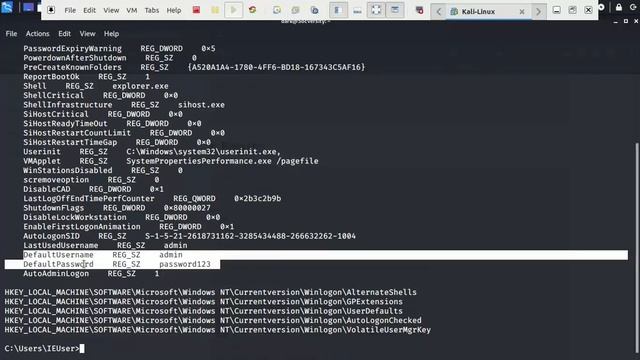Open the Tabs menu
Image resolution: width=640 pixels, height=360 pixels.
[x=152, y=10]
